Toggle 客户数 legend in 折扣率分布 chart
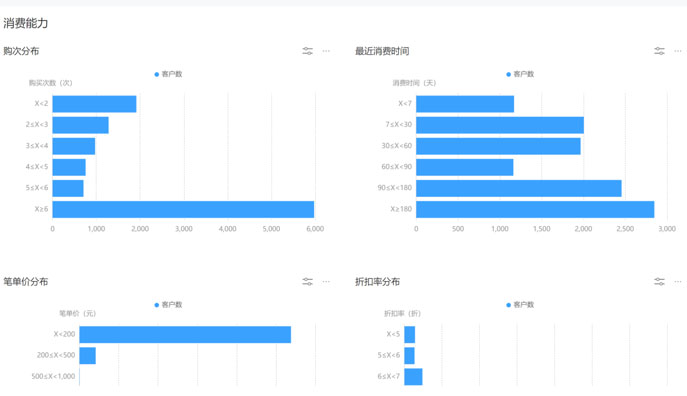Screen dimensions: 687x396 tap(520, 304)
